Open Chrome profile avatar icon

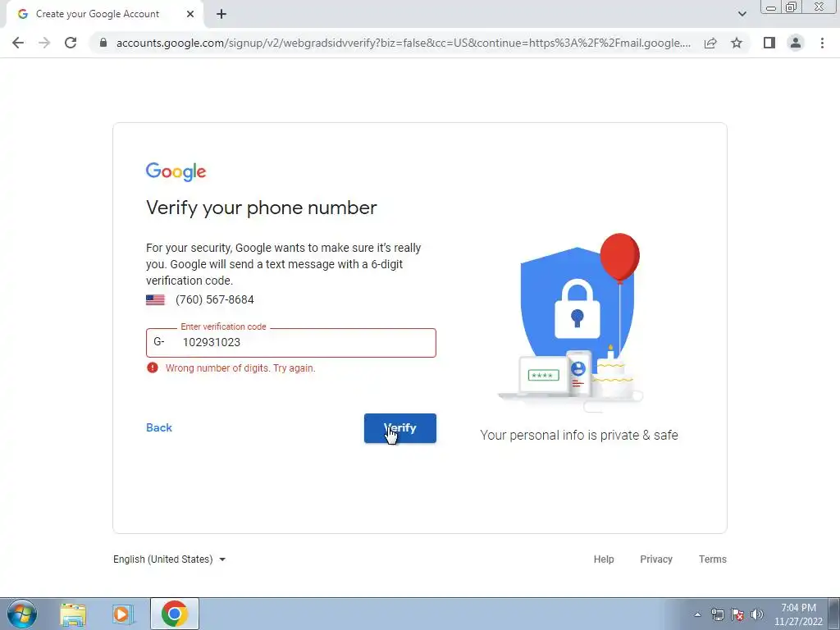point(796,43)
